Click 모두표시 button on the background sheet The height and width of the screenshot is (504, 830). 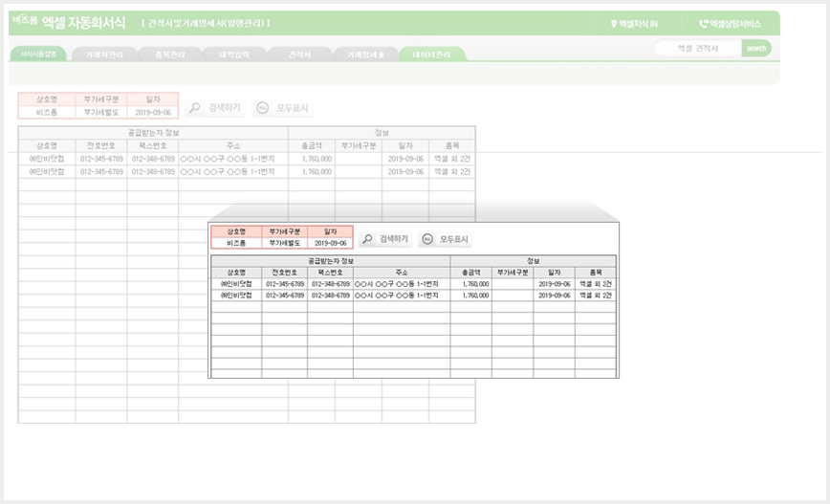coord(283,108)
